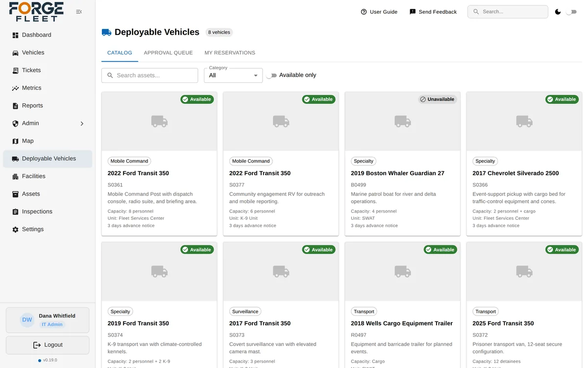Click the Vehicles car icon
The height and width of the screenshot is (368, 588).
[15, 53]
